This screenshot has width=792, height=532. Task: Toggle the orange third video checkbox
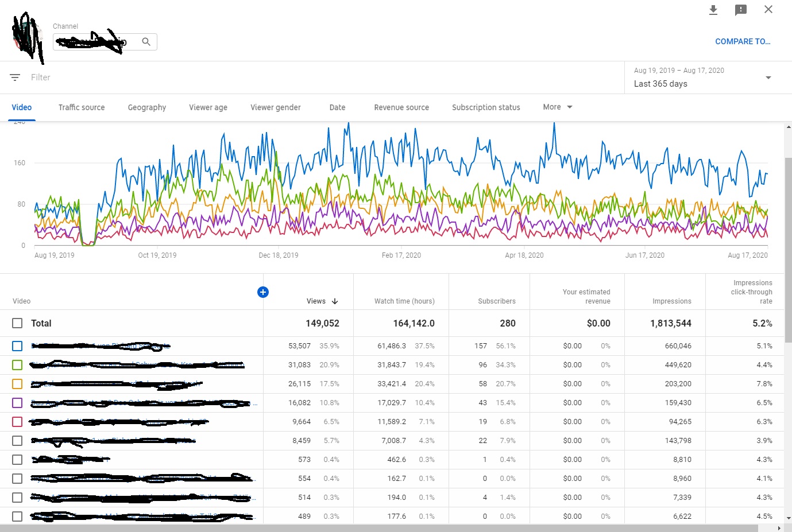[17, 384]
